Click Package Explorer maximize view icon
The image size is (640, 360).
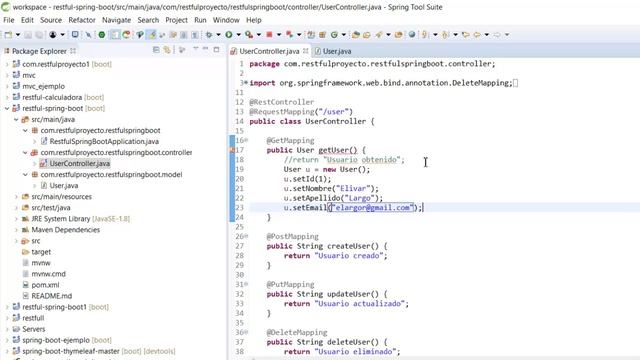point(216,49)
